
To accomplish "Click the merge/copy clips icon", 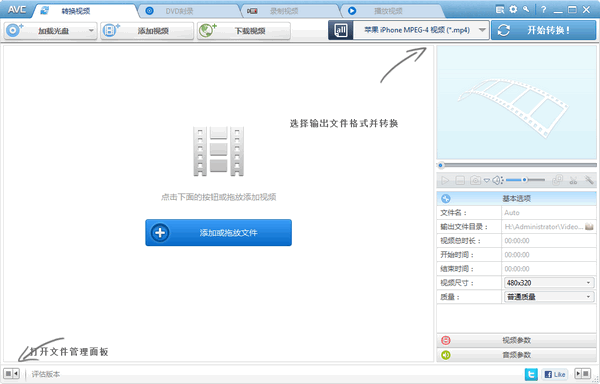I will (x=558, y=180).
